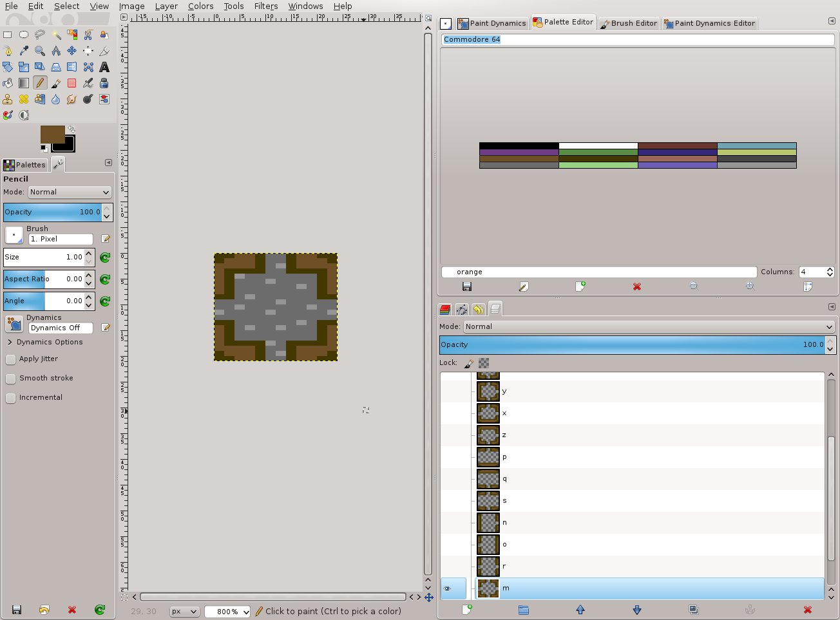Image resolution: width=840 pixels, height=620 pixels.
Task: Activate the Eraser tool
Action: (x=72, y=83)
